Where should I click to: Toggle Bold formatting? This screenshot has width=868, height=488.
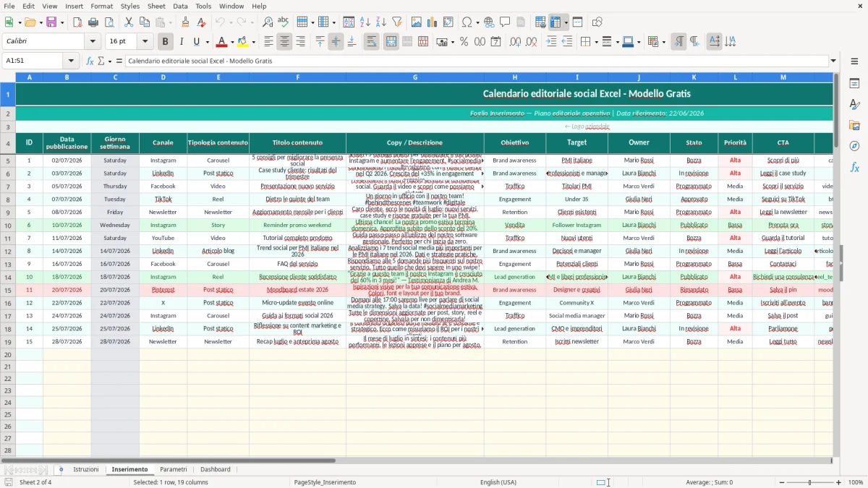tap(165, 42)
